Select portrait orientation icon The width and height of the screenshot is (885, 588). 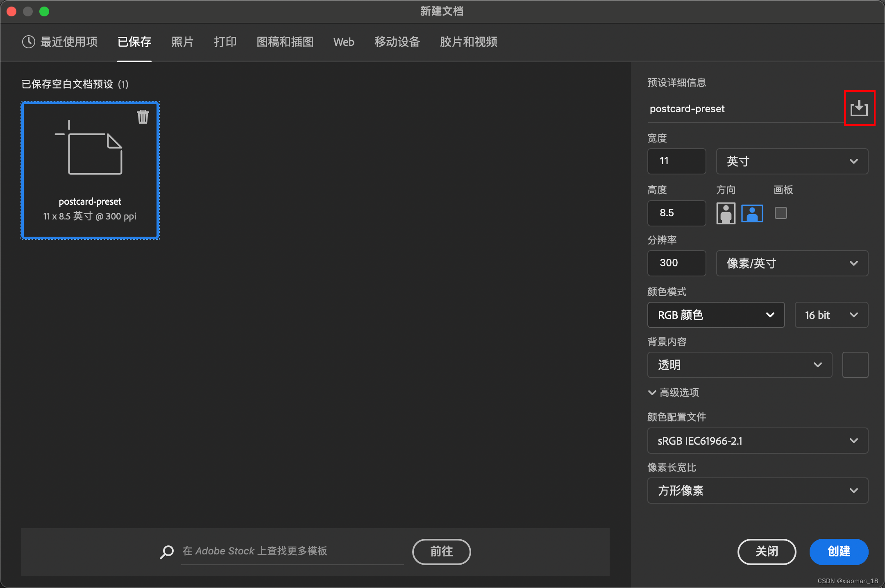[x=726, y=213]
